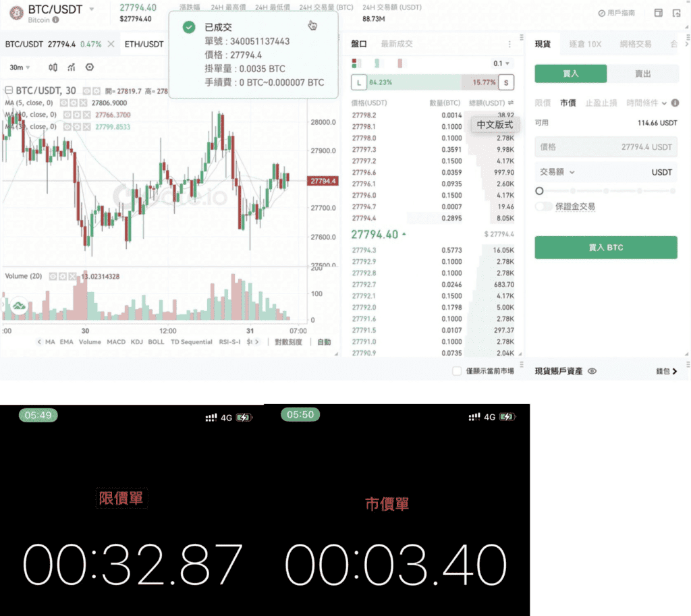Expand the 30m timeframe dropdown
691x616 pixels.
click(x=20, y=67)
